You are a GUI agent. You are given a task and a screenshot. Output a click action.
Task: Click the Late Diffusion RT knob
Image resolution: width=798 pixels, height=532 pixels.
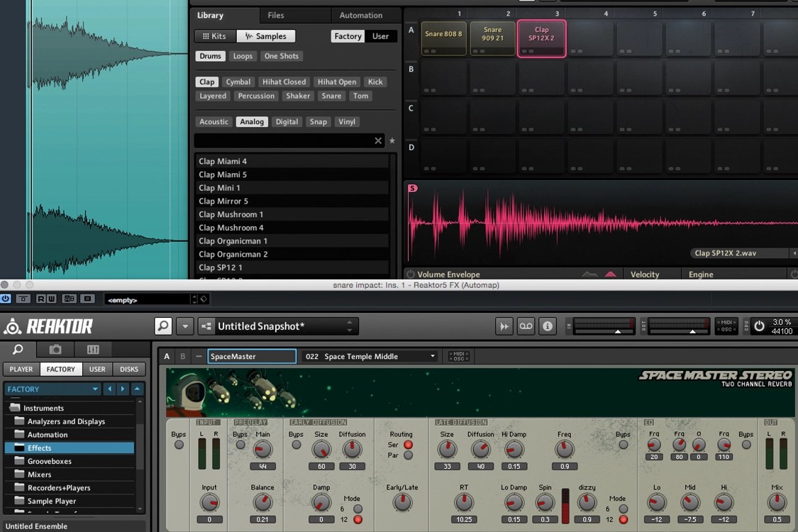pyautogui.click(x=464, y=502)
